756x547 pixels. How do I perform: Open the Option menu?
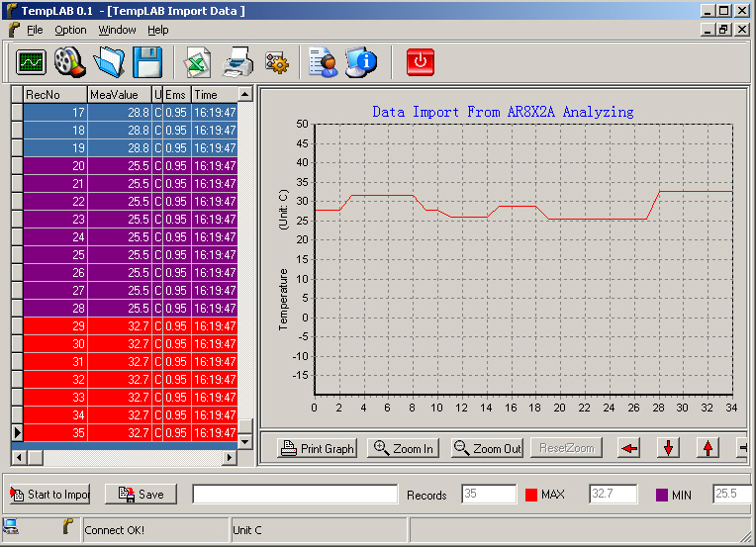coord(70,30)
